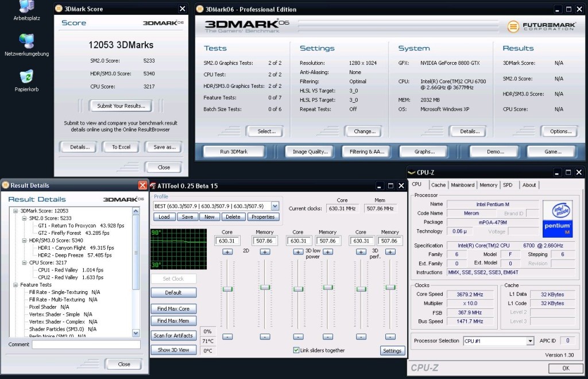Click the CPU-Z title bar icon
The height and width of the screenshot is (379, 588).
(x=411, y=172)
